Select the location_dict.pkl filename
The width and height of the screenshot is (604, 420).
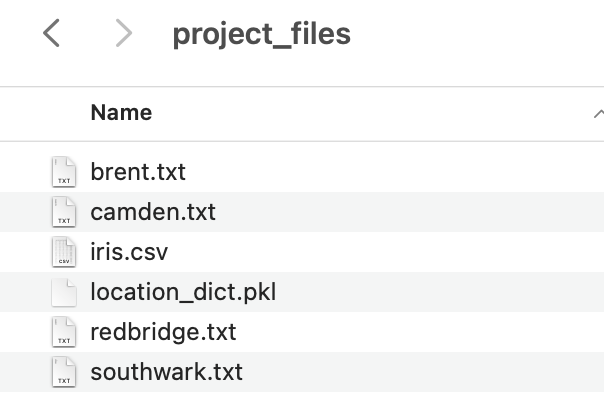coord(183,292)
